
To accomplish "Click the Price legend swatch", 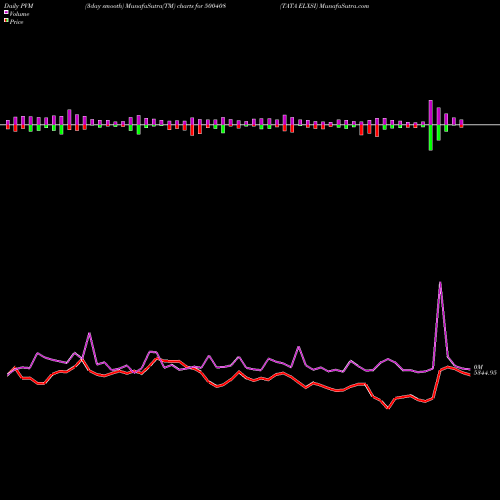I will (6, 21).
